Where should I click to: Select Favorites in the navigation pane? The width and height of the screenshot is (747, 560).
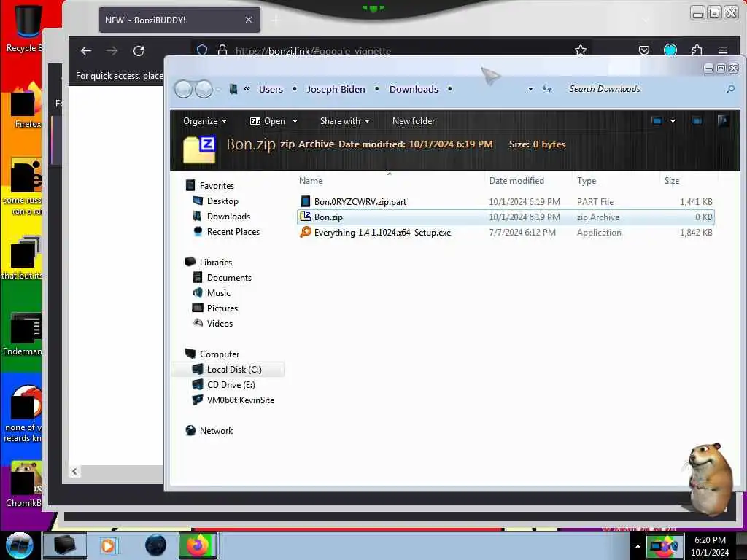coord(217,186)
